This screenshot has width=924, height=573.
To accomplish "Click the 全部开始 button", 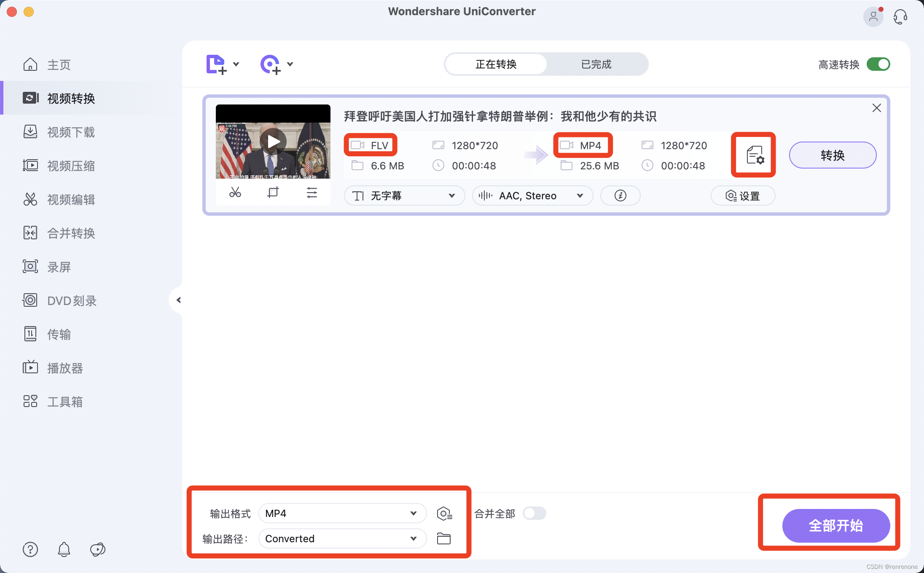I will [835, 526].
